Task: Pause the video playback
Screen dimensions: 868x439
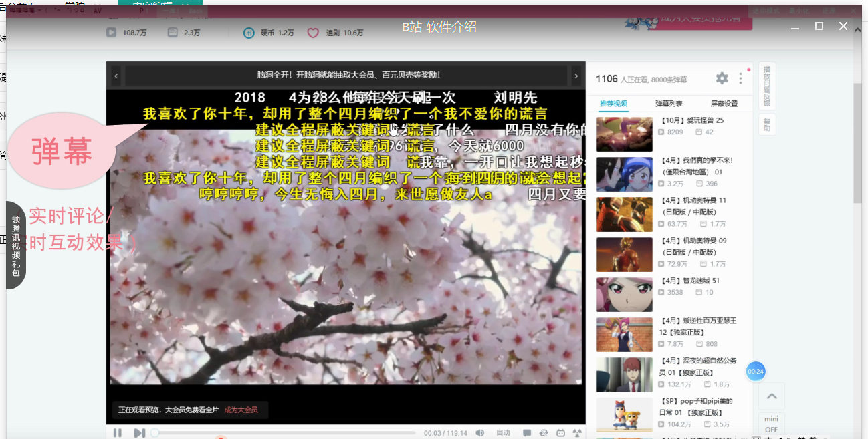Action: [118, 432]
